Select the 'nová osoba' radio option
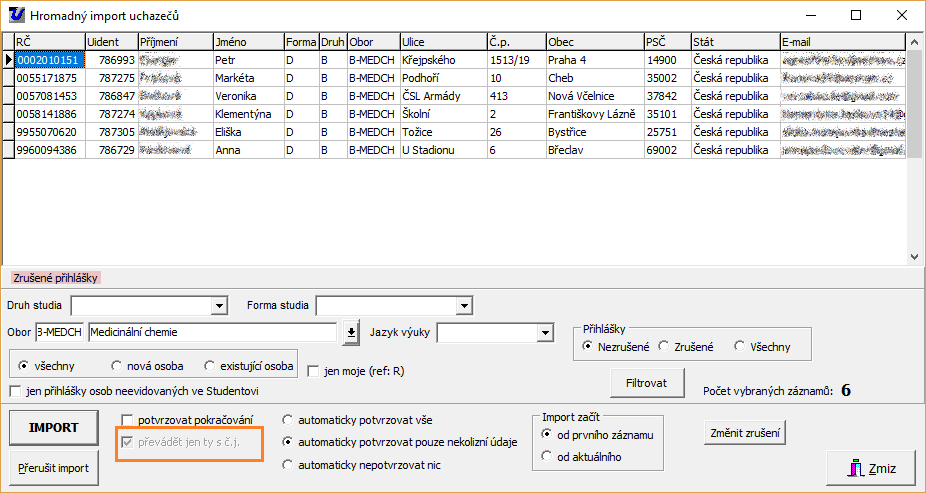 point(118,366)
